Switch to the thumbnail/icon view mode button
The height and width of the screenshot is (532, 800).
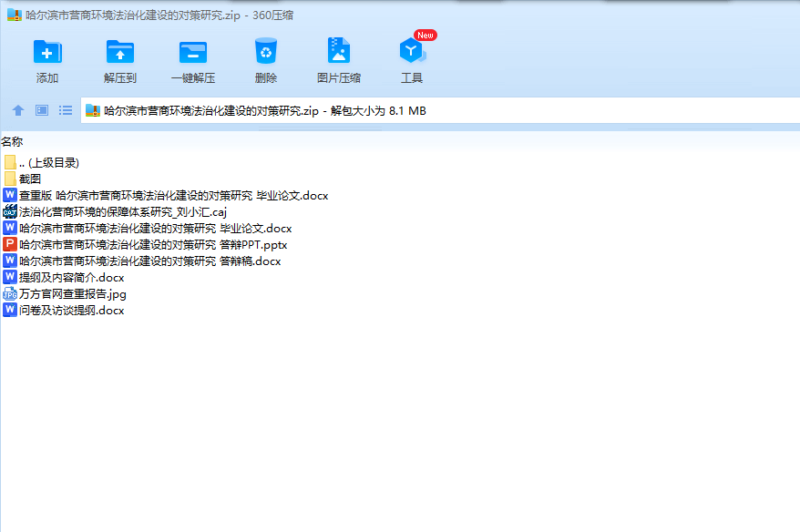click(42, 110)
